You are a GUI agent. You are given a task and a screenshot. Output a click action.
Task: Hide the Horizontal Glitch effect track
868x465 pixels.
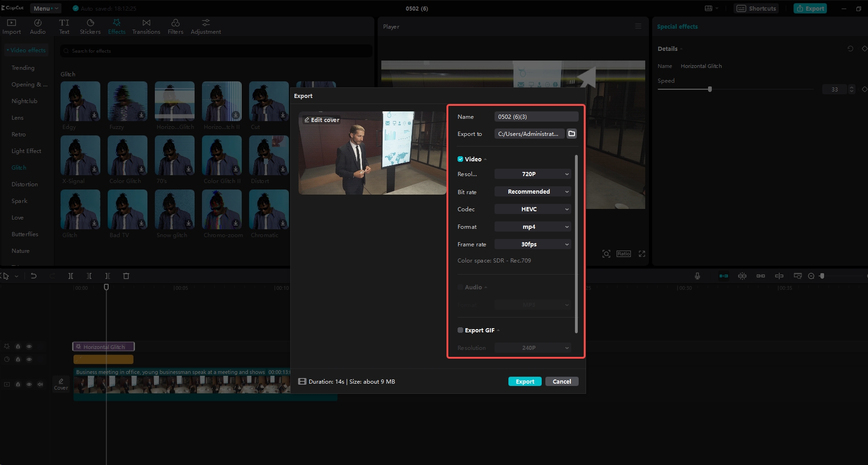click(x=29, y=346)
